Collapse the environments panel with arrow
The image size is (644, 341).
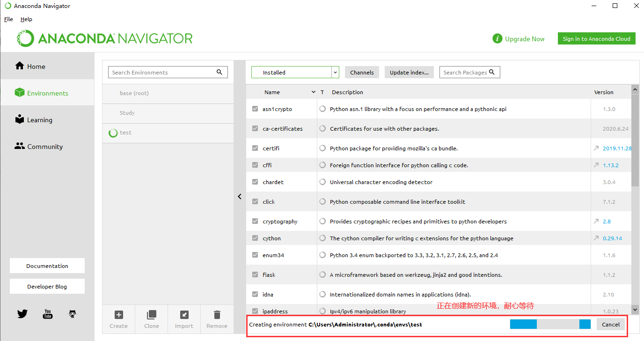click(x=240, y=197)
